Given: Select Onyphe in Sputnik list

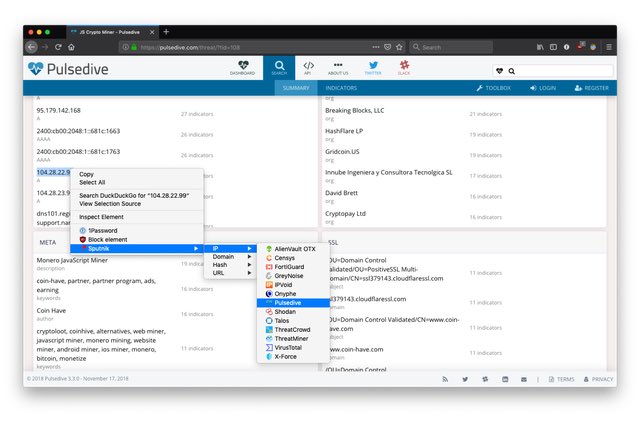Looking at the screenshot, I should [x=293, y=294].
